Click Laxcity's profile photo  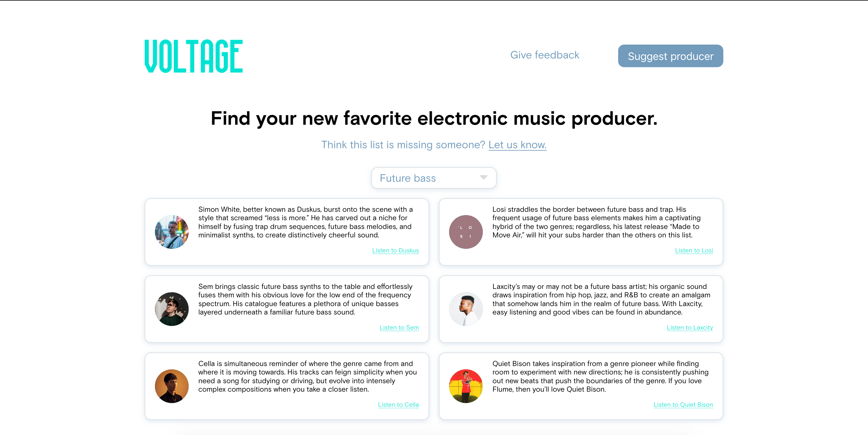tap(466, 309)
